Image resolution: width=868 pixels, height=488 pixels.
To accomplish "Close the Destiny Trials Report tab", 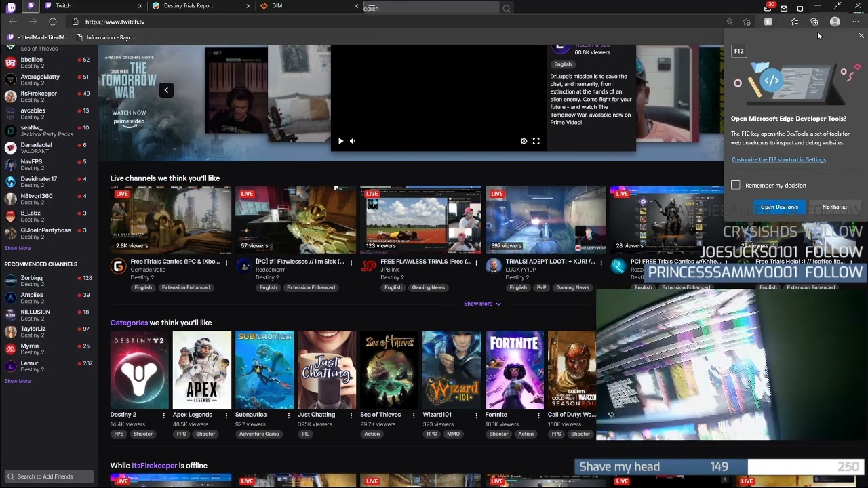I will pos(248,6).
